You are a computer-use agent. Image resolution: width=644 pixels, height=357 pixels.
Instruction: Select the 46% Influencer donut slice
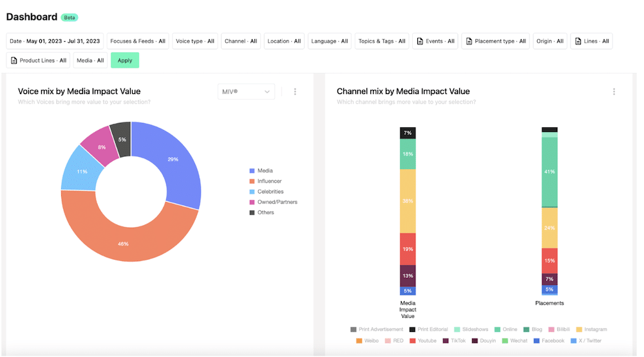pos(123,244)
